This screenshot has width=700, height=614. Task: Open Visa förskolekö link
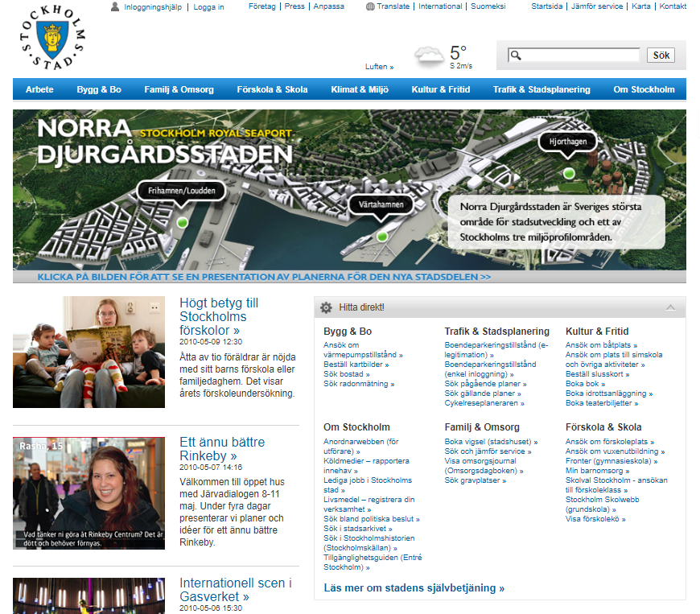(595, 519)
